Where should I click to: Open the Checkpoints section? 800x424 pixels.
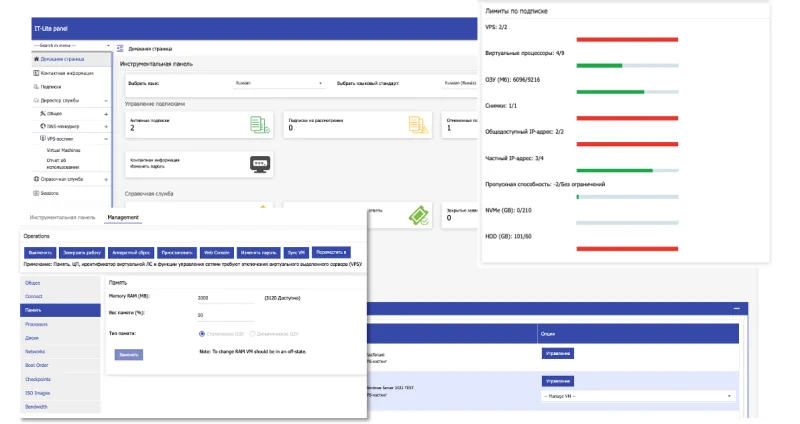point(60,380)
